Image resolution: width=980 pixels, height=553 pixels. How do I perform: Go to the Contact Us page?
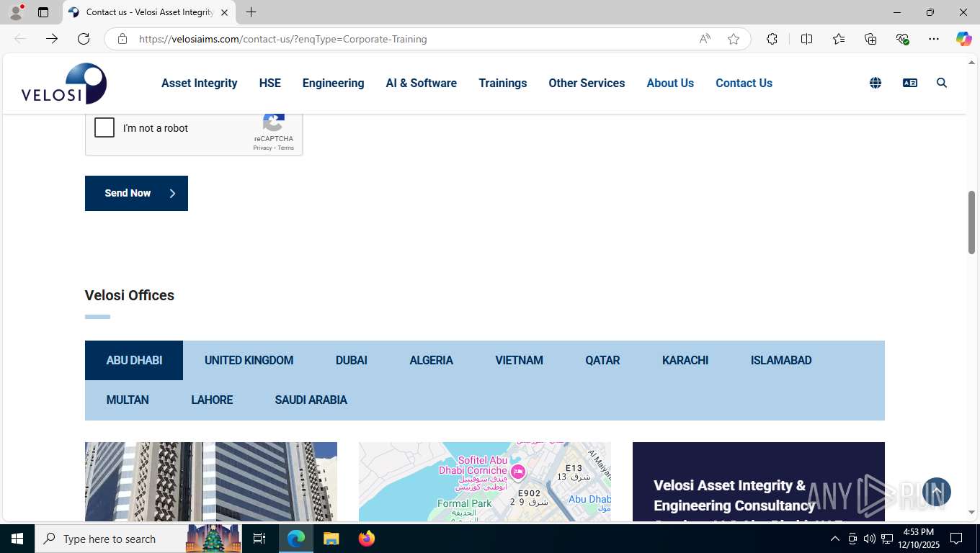[744, 83]
